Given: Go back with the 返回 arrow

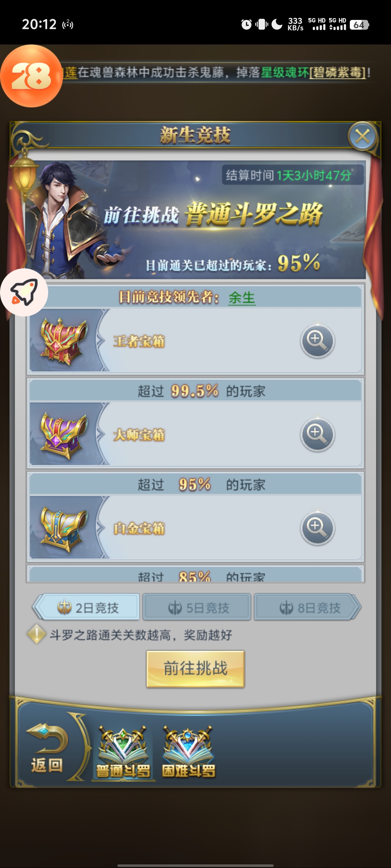Looking at the screenshot, I should 46,749.
